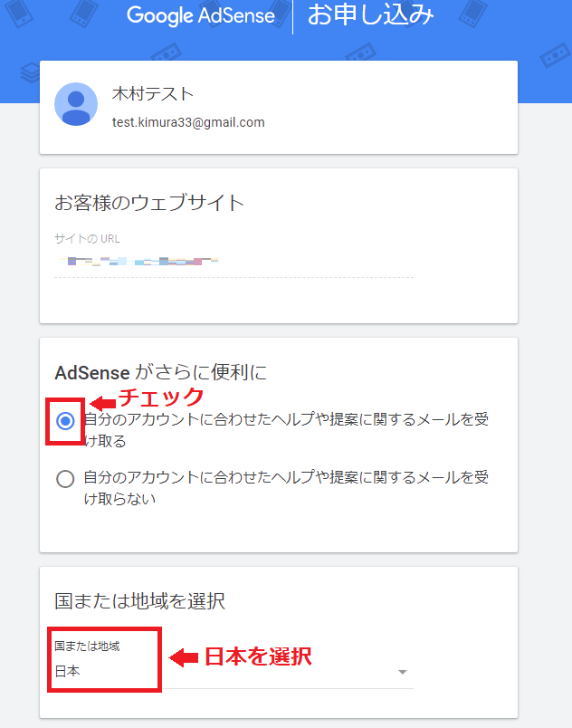572x728 pixels.
Task: Click the email test.kimura33@gmail.com
Action: point(188,122)
